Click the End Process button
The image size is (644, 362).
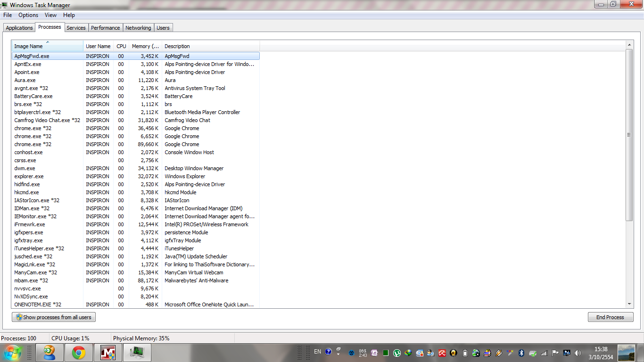(x=610, y=317)
